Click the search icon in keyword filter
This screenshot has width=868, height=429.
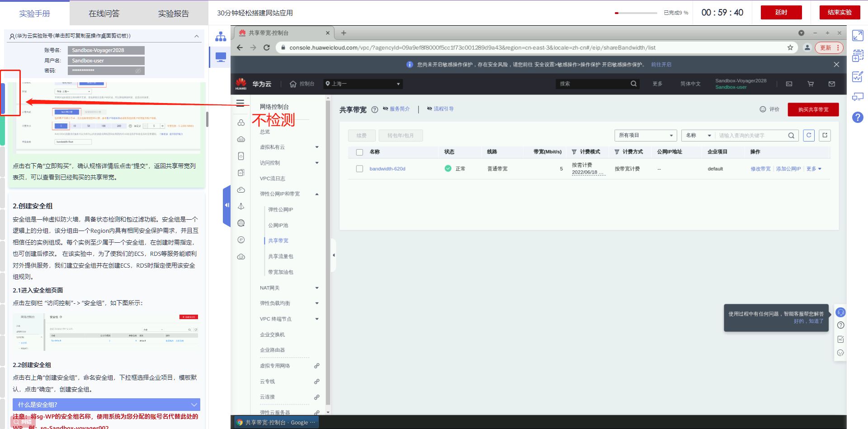[791, 136]
